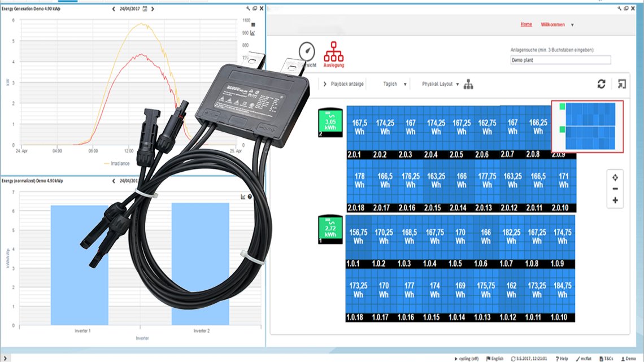Screen dimensions: 644x362
Task: Center the layout with the crosshair control
Action: pyautogui.click(x=615, y=177)
